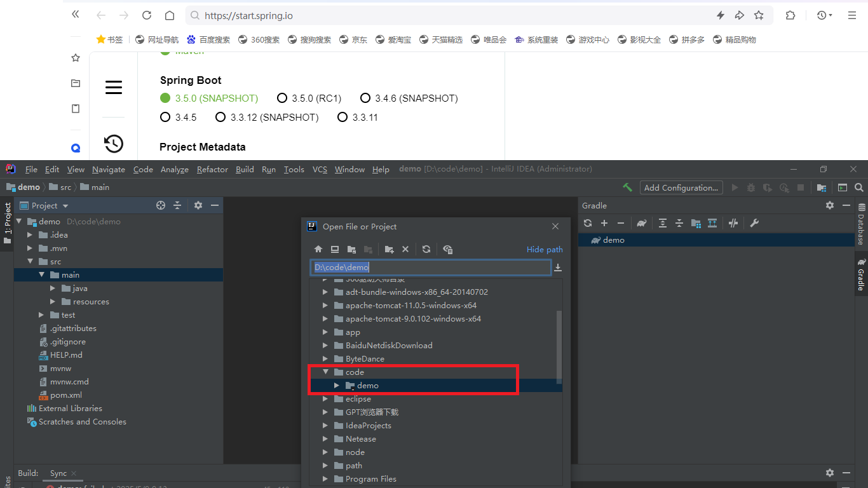
Task: Reload all Gradle projects icon
Action: point(588,223)
